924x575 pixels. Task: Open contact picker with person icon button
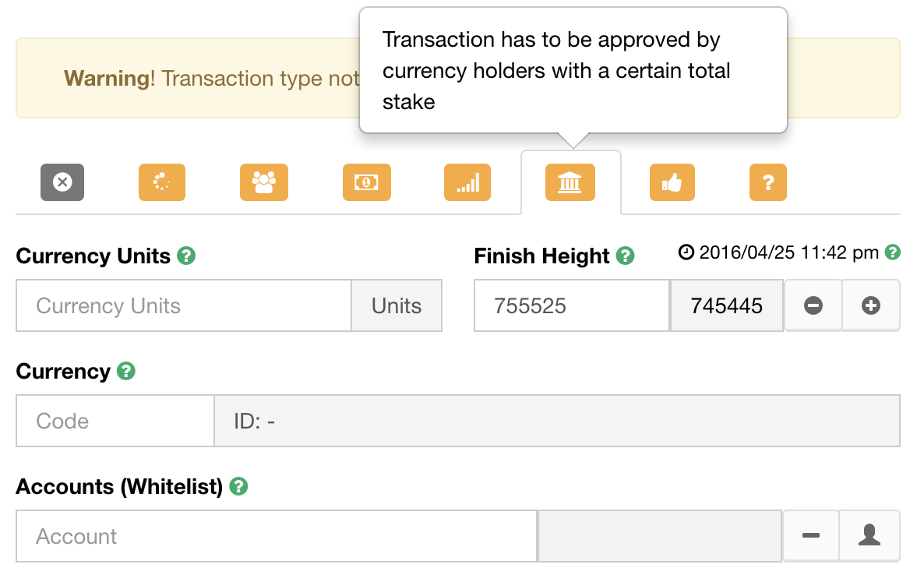(869, 535)
